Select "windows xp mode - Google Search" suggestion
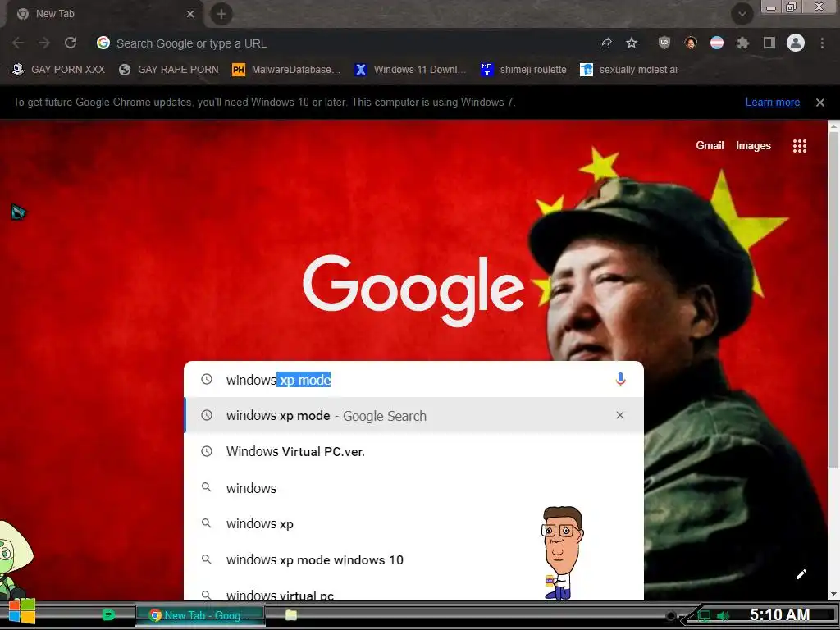This screenshot has height=630, width=840. click(x=413, y=416)
